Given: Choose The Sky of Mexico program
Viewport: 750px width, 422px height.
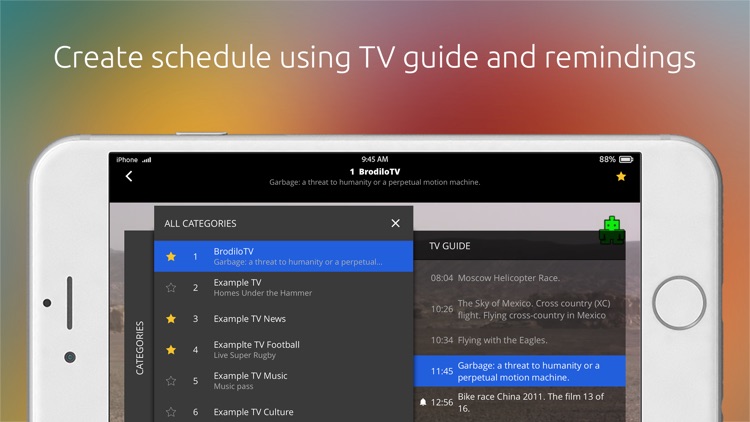Looking at the screenshot, I should click(x=519, y=309).
